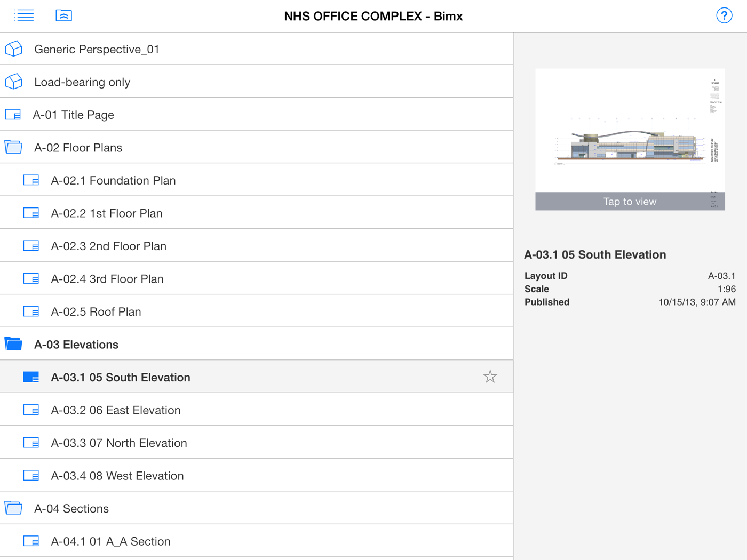Click layout icon for A-02.4 3rd Floor Plan
747x560 pixels.
tap(31, 279)
